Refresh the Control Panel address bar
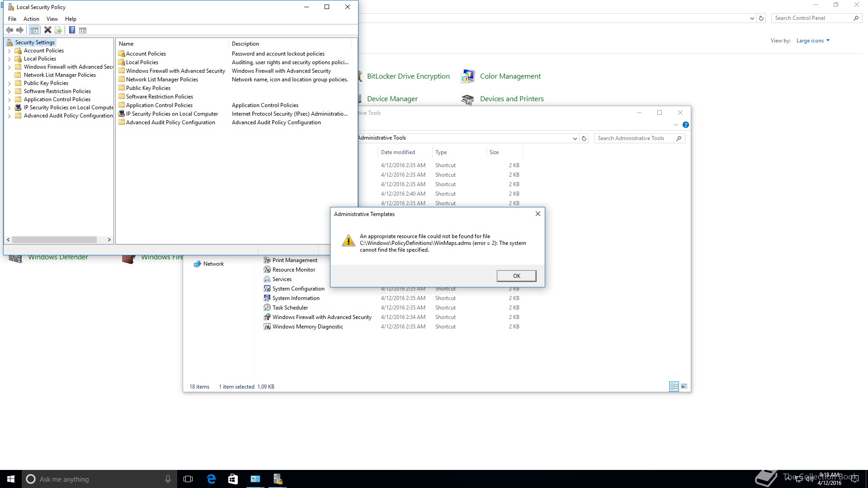The height and width of the screenshot is (488, 868). click(x=761, y=19)
